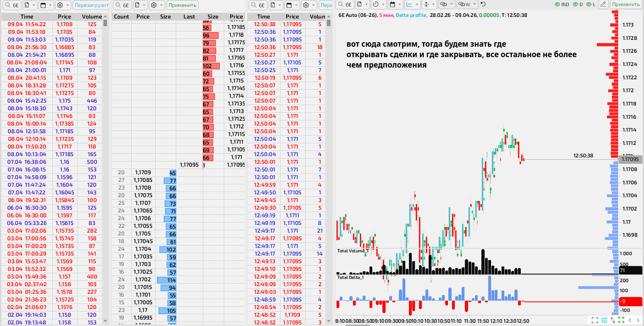Activate the pencil drawing tool
The height and width of the screenshot is (326, 644).
(x=603, y=4)
